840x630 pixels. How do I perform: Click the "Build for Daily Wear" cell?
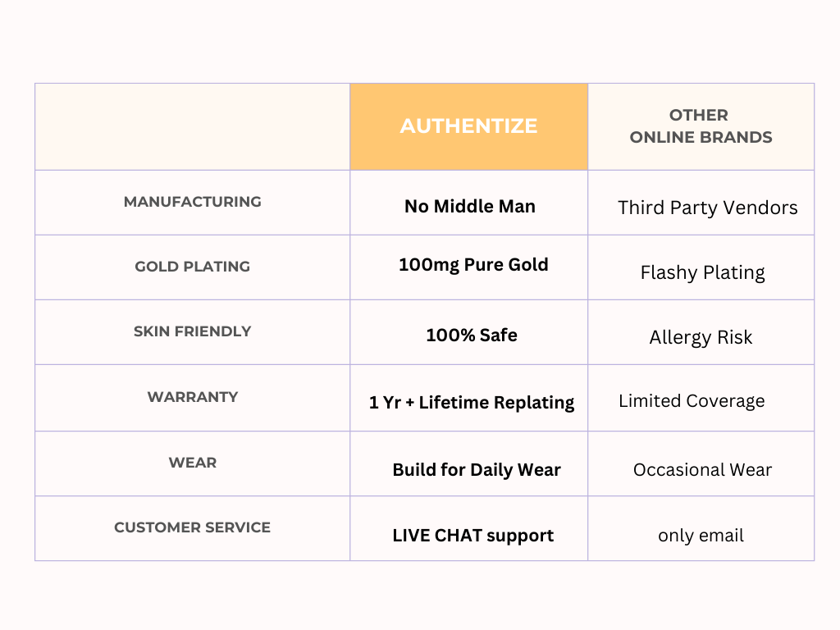coord(477,470)
